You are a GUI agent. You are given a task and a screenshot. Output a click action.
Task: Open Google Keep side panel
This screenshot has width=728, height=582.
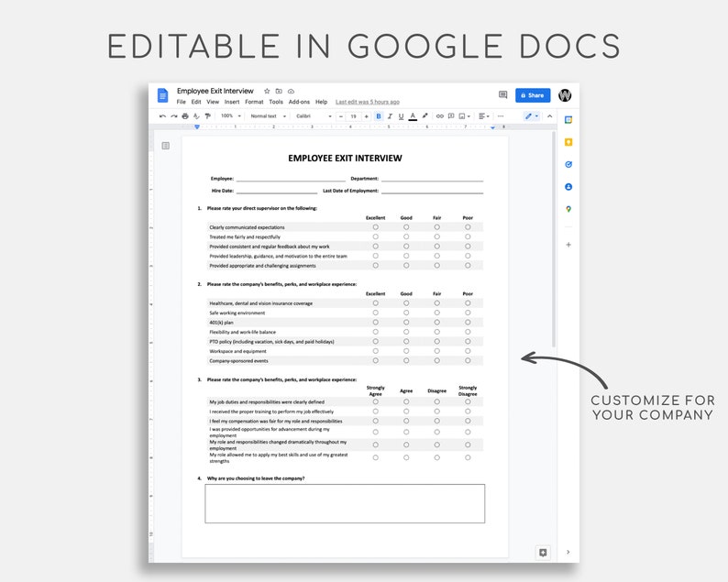pos(568,142)
